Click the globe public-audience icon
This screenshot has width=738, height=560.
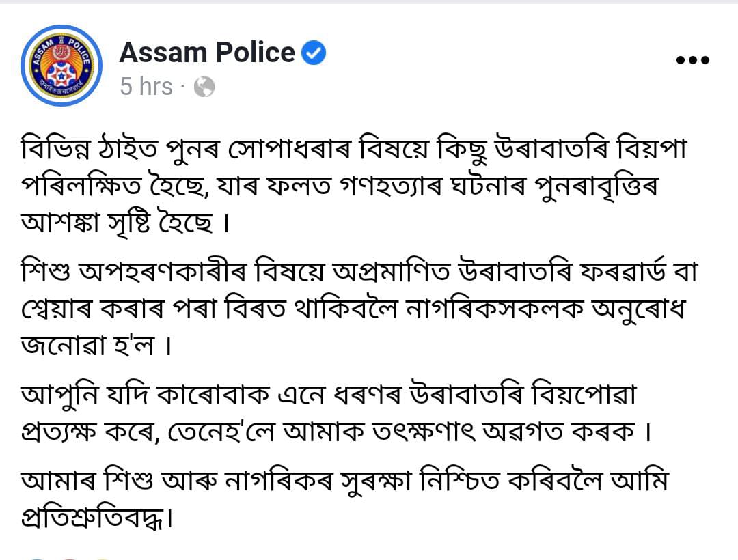[204, 87]
